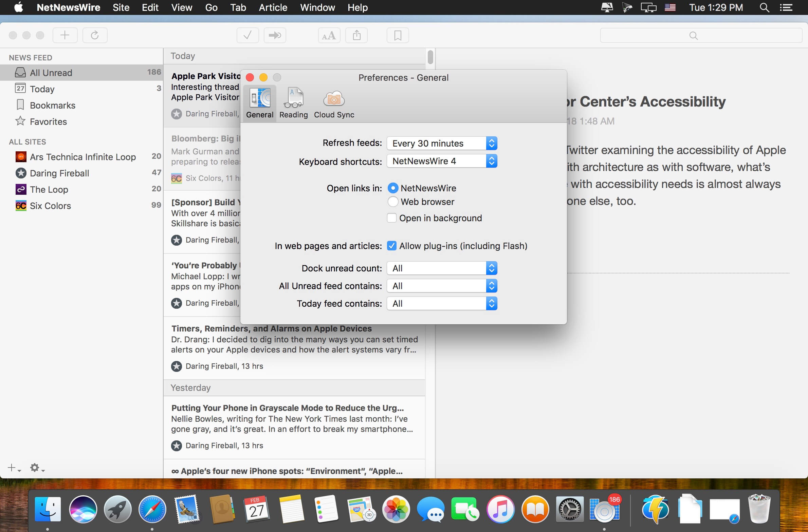Select The Loop site in sidebar
Viewport: 808px width, 532px height.
click(81, 189)
